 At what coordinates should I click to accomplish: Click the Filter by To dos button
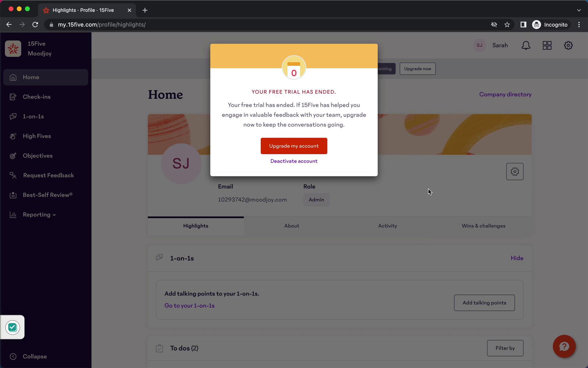pyautogui.click(x=505, y=348)
